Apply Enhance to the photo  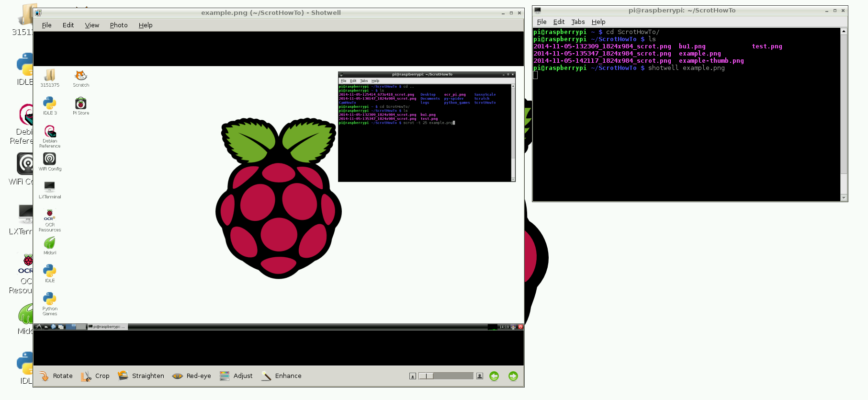pos(282,376)
